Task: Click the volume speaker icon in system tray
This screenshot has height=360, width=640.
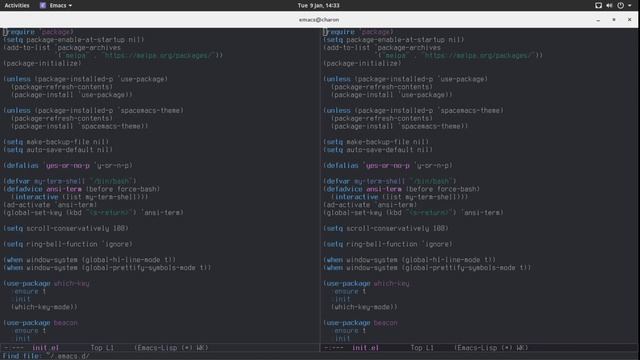Action: click(x=609, y=5)
